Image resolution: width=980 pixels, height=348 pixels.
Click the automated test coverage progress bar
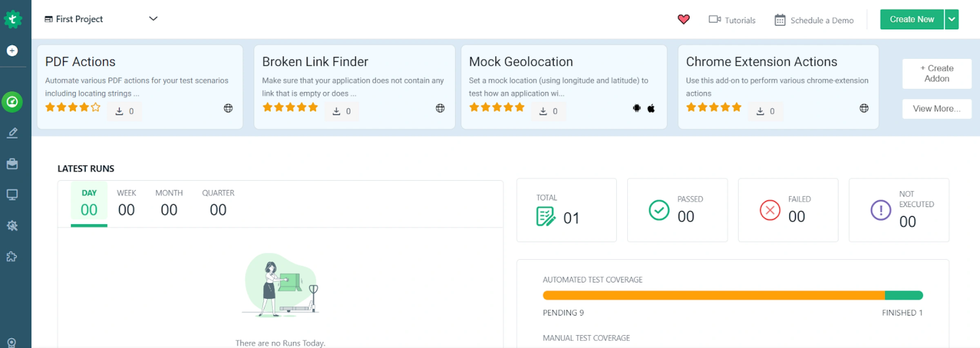pos(733,295)
